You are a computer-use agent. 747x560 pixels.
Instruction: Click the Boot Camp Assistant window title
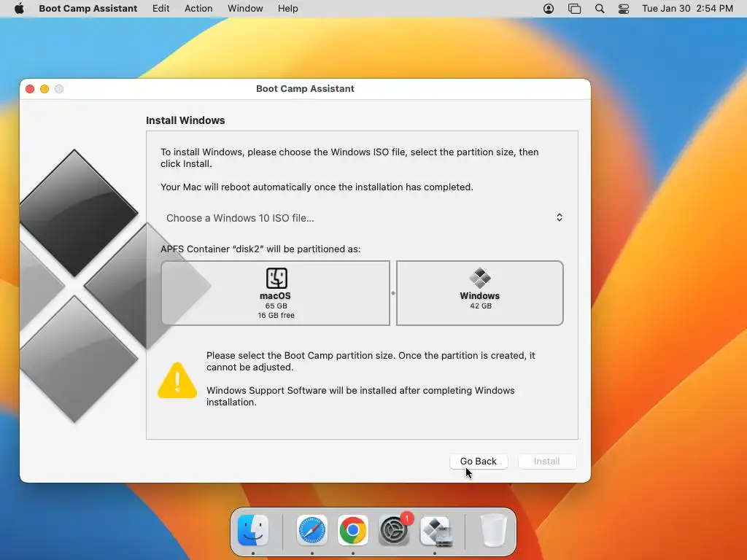click(x=305, y=88)
